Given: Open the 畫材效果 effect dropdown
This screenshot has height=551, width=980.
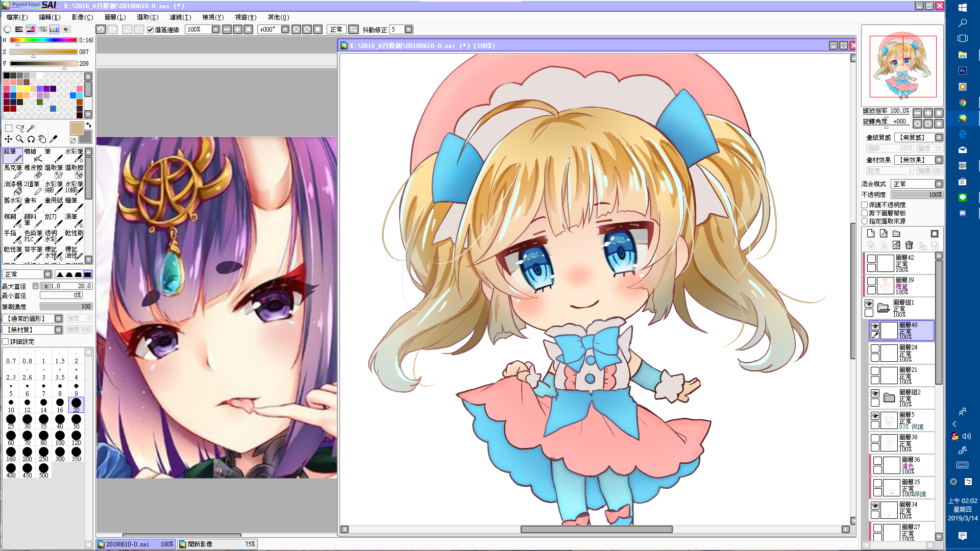Looking at the screenshot, I should point(939,160).
